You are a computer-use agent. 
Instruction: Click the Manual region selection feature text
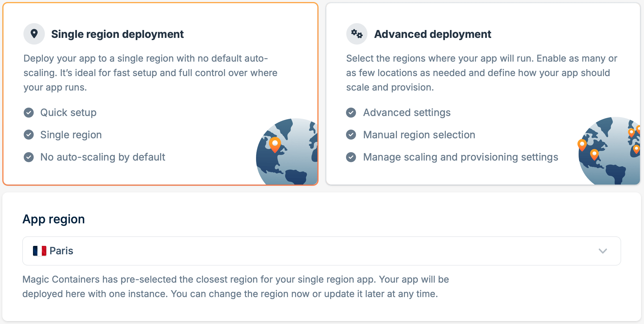[419, 135]
